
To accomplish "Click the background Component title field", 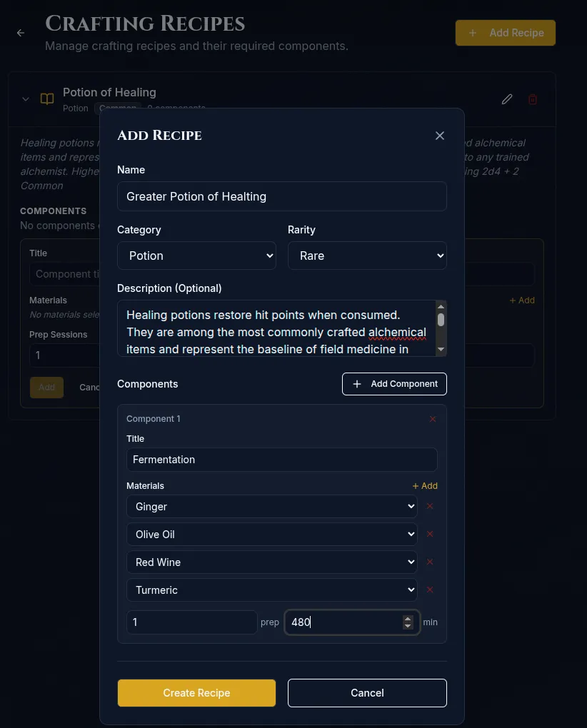I will click(x=64, y=274).
